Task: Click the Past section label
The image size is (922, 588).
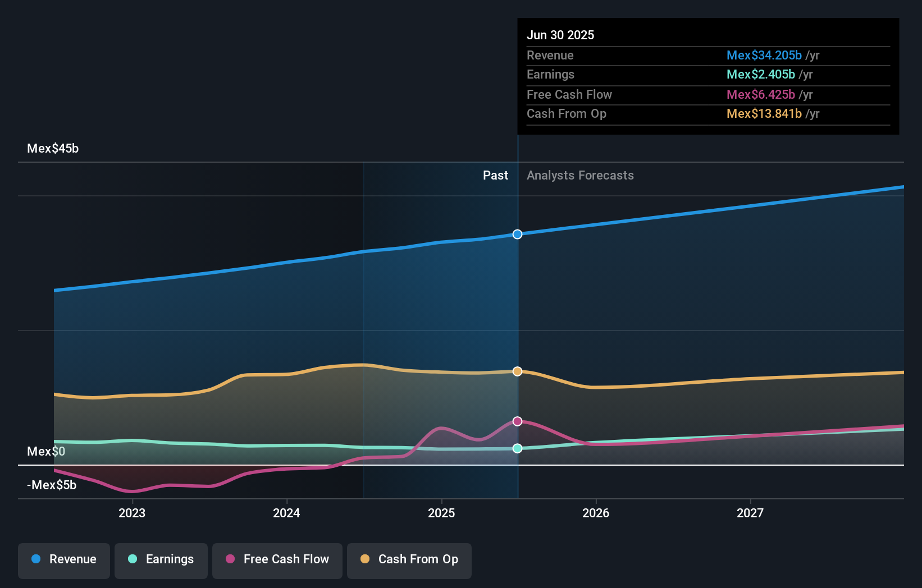Action: pyautogui.click(x=495, y=175)
